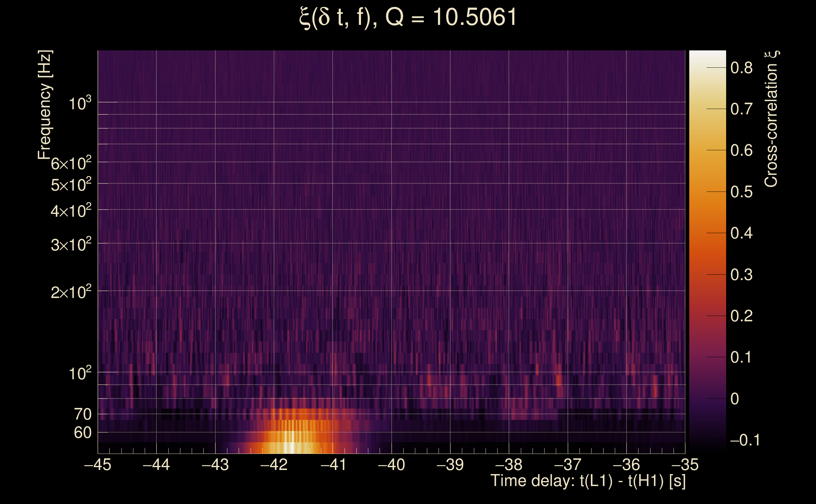816x504 pixels.
Task: Click the plot title showing Q = 10.5061
Action: point(408,17)
